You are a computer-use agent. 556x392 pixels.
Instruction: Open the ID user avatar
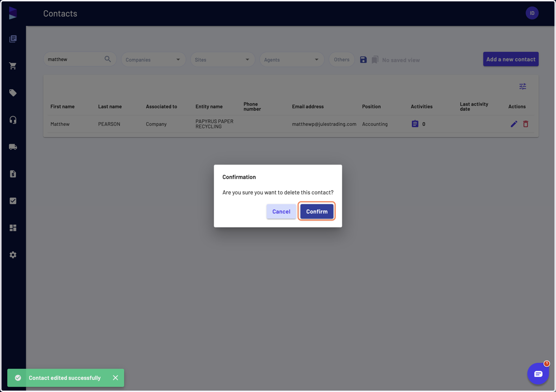532,13
